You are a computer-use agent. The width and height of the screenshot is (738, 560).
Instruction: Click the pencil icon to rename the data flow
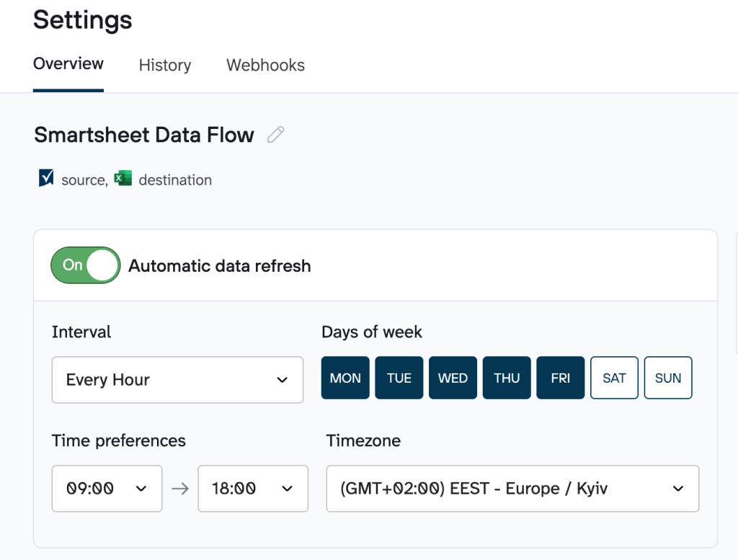[275, 135]
